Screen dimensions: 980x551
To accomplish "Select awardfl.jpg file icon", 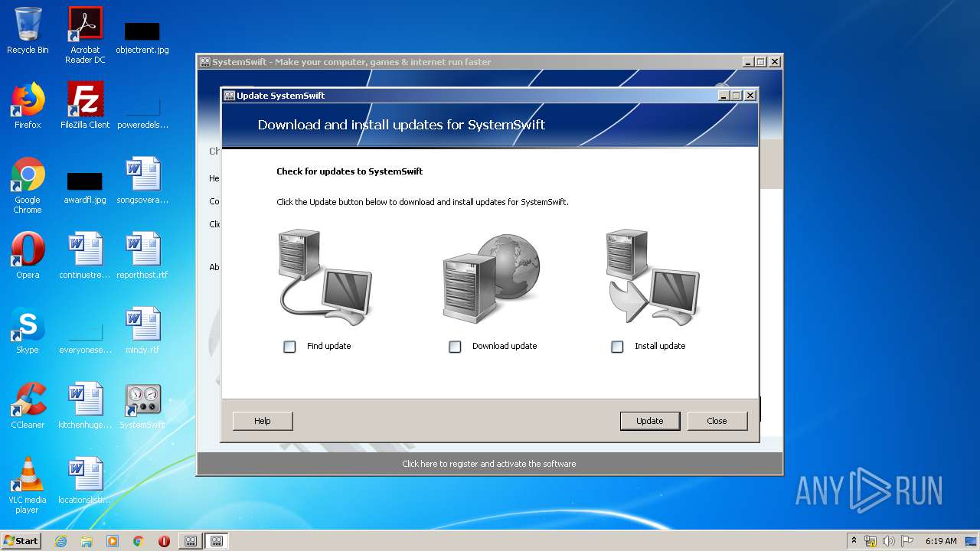I will pyautogui.click(x=85, y=187).
